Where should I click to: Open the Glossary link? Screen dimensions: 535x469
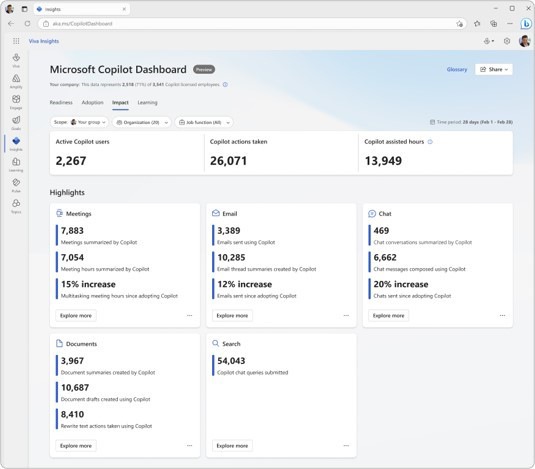(457, 69)
